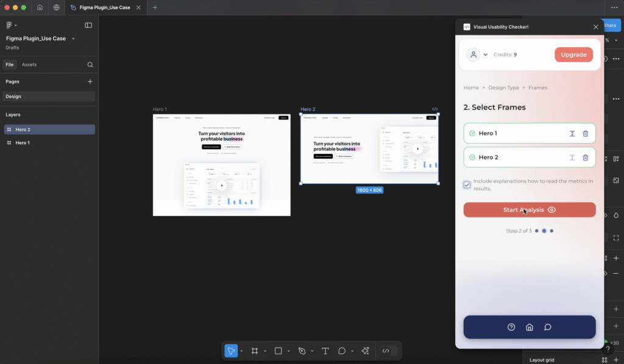Open tab bar overflow three-dots menu
Viewport: 624px width, 364px height.
[x=614, y=7]
